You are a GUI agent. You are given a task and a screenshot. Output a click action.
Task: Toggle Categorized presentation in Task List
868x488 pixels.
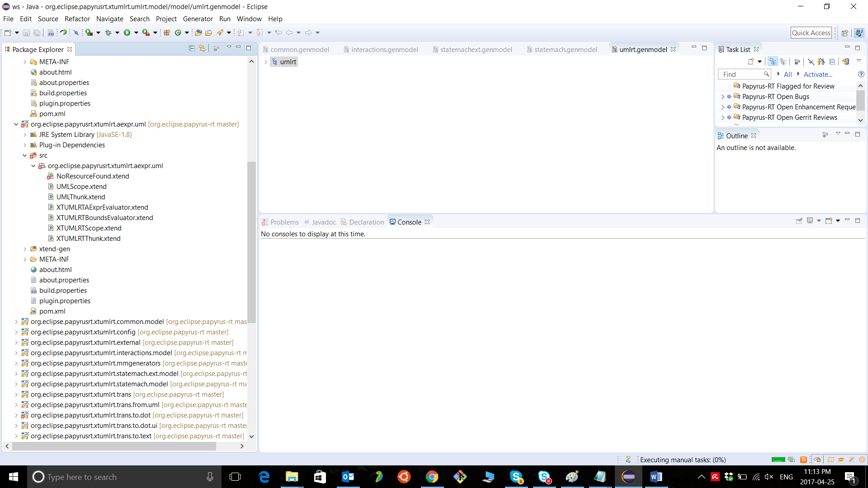point(773,61)
